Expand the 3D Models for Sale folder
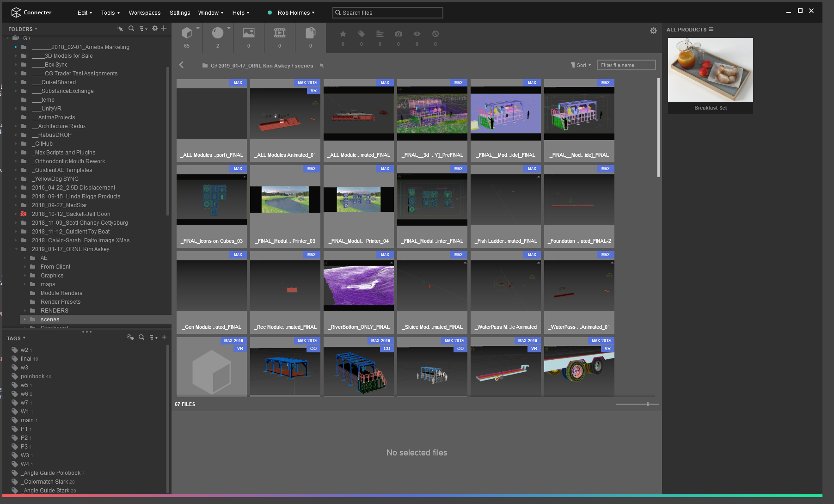 pos(16,56)
